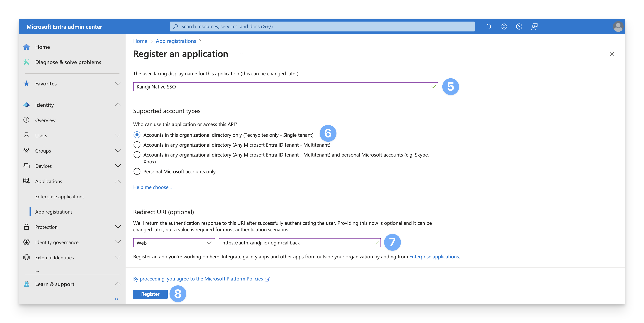644x323 pixels.
Task: Open App registrations in sidebar
Action: 54,212
